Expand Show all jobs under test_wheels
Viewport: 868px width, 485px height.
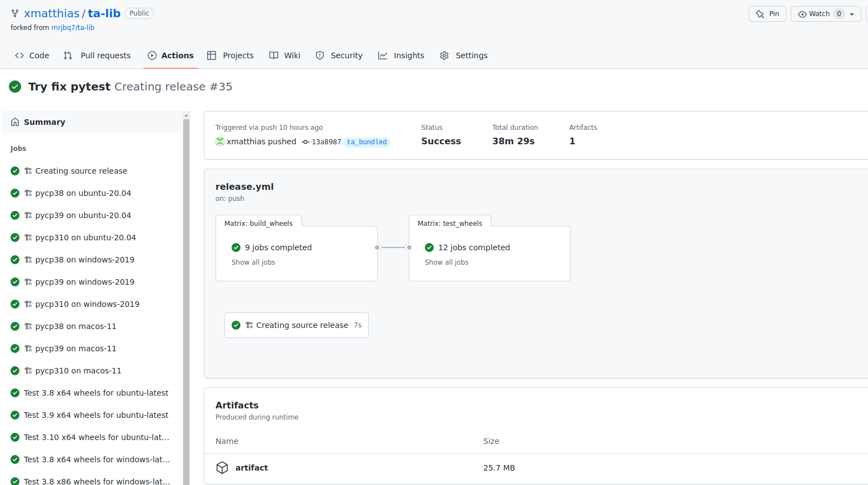pyautogui.click(x=446, y=262)
